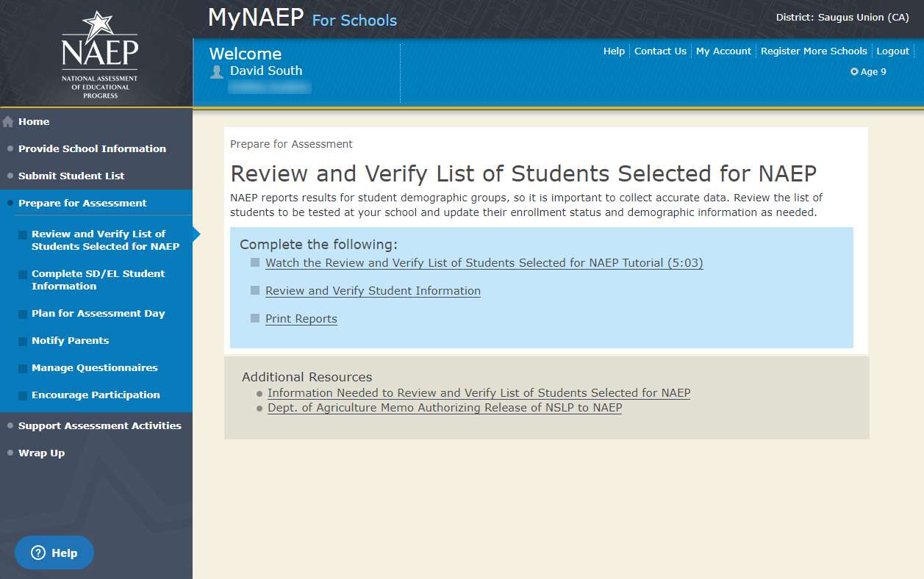
Task: Expand Submit Student List section
Action: click(x=71, y=176)
